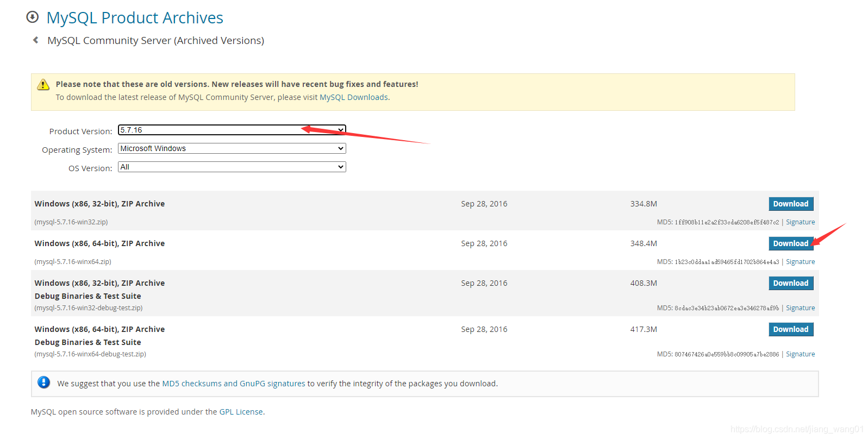
Task: Click the 417.3M file size
Action: coord(644,329)
